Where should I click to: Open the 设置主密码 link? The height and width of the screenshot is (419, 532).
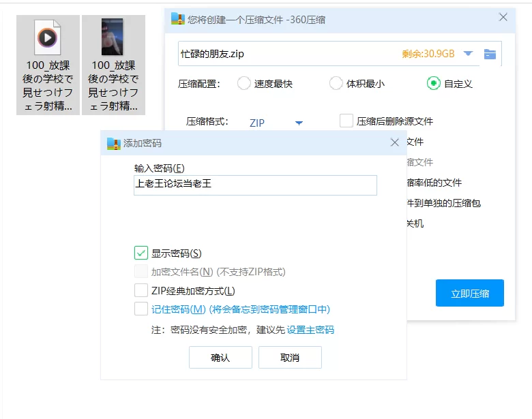pyautogui.click(x=310, y=330)
